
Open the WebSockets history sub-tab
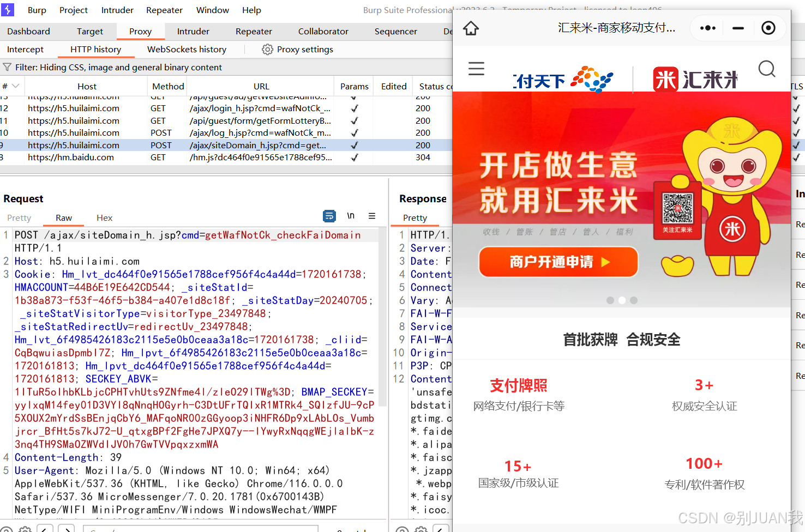[187, 49]
